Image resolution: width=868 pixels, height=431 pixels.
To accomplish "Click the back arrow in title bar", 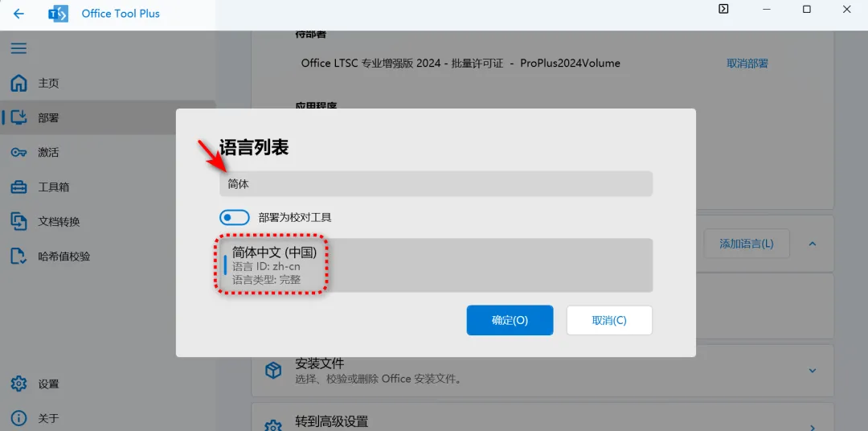I will (18, 14).
